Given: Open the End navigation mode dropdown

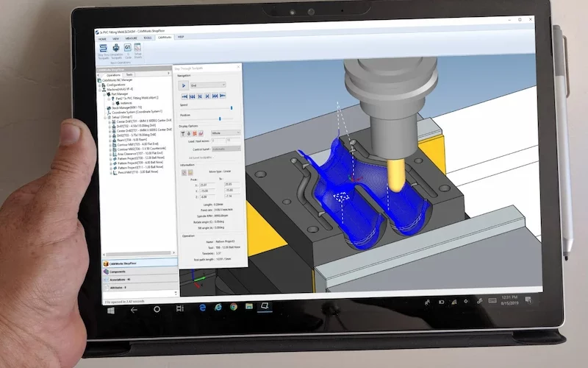Looking at the screenshot, I should pos(208,85).
